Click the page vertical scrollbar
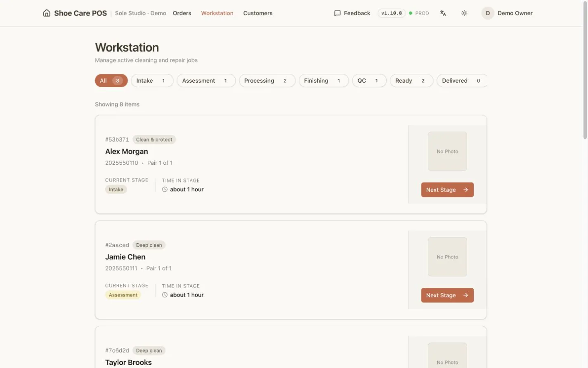The height and width of the screenshot is (368, 588). click(585, 70)
